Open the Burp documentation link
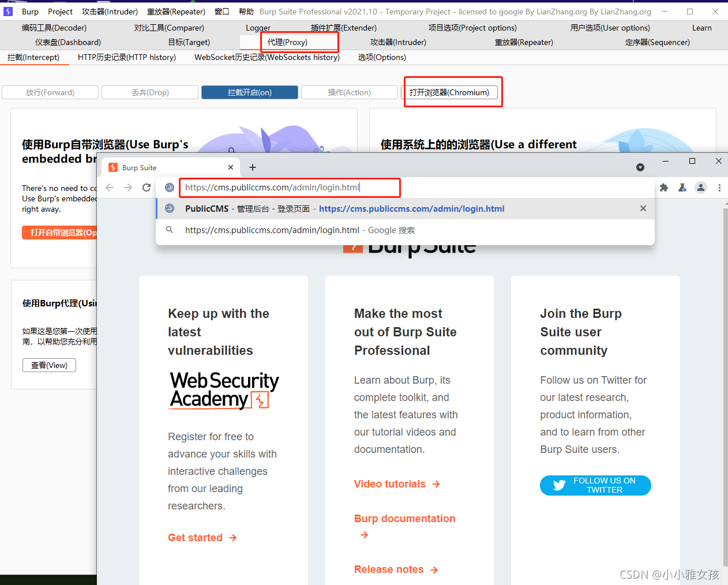Viewport: 728px width, 585px height. [x=405, y=526]
